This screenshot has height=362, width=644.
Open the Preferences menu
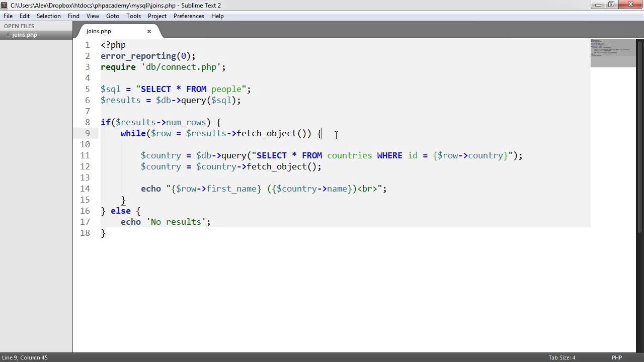[x=189, y=16]
